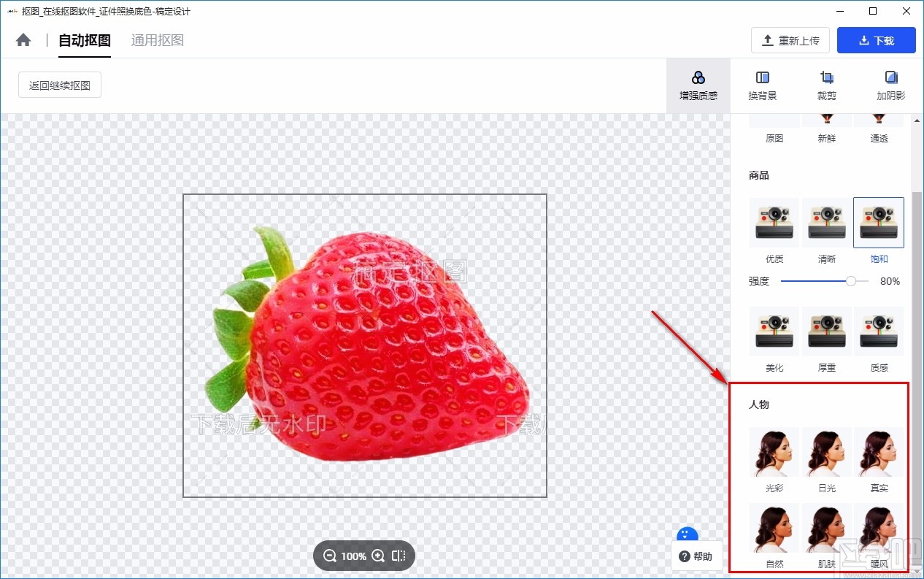The image size is (924, 579).
Task: Choose the 日光 portrait filter thumbnail
Action: (x=827, y=452)
